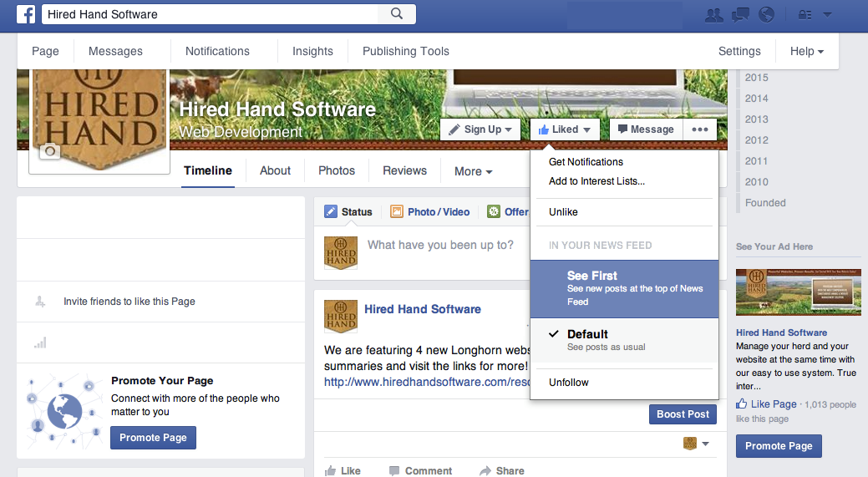Image resolution: width=868 pixels, height=477 pixels.
Task: Jump to 2014 on the timeline
Action: click(756, 99)
